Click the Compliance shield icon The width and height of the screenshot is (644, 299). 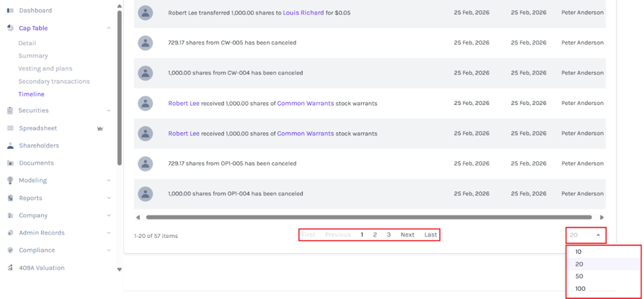(10, 250)
